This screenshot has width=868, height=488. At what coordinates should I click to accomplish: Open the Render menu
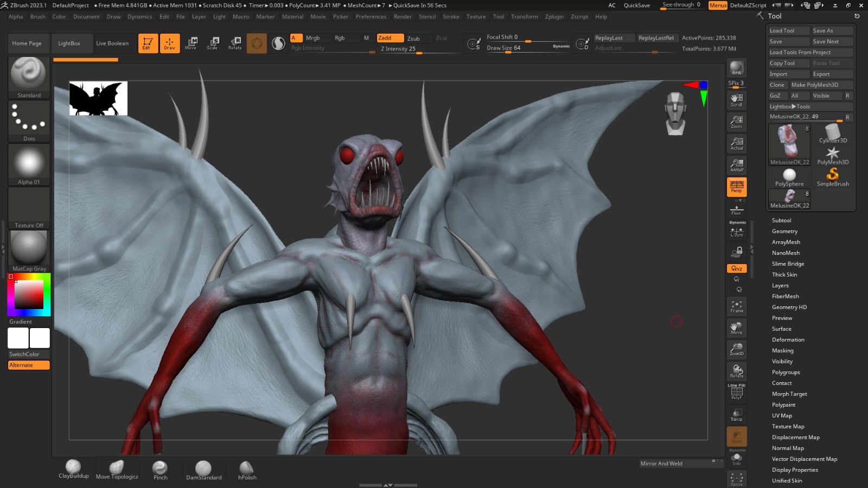(x=402, y=17)
